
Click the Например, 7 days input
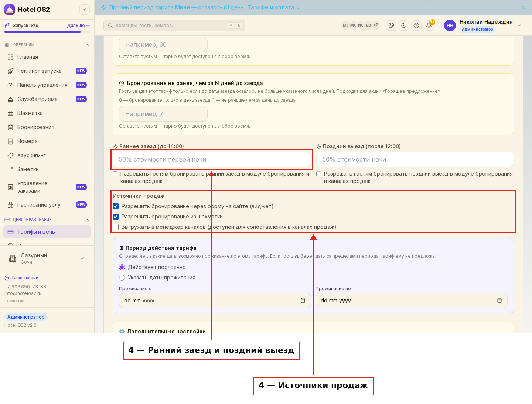tap(163, 114)
